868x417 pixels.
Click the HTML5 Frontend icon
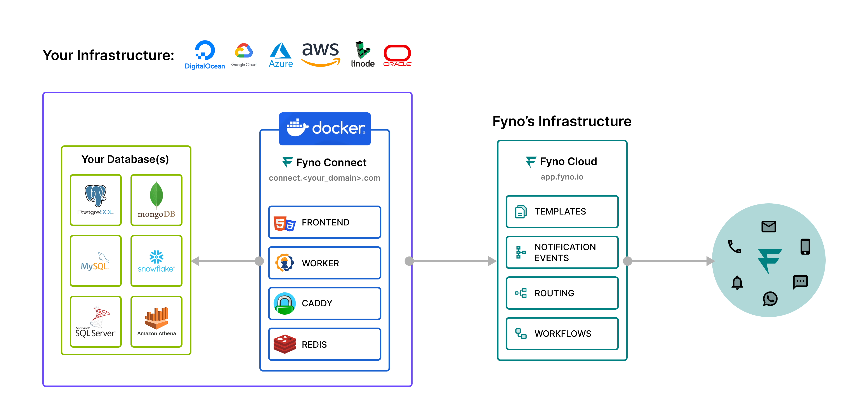(x=285, y=222)
